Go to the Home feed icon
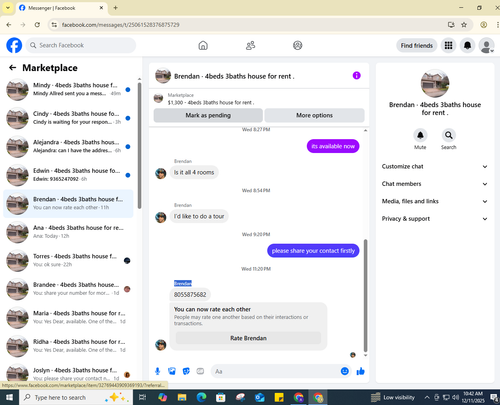Screen dimensions: 500x405 click(x=203, y=45)
